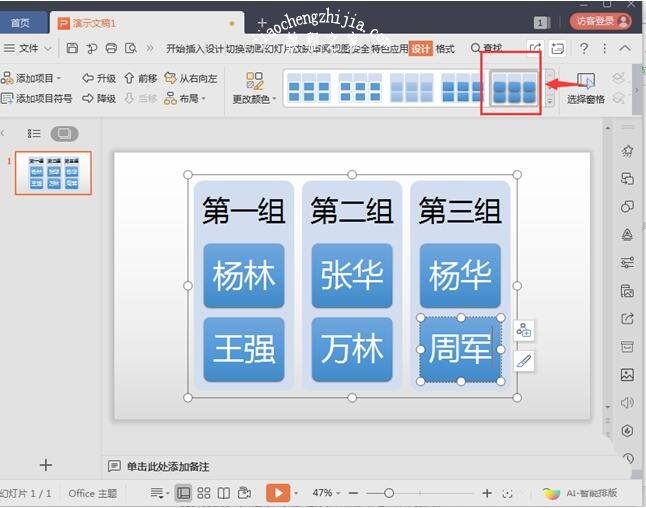The image size is (646, 508).
Task: Click the Print Preview icon
Action: point(131,48)
